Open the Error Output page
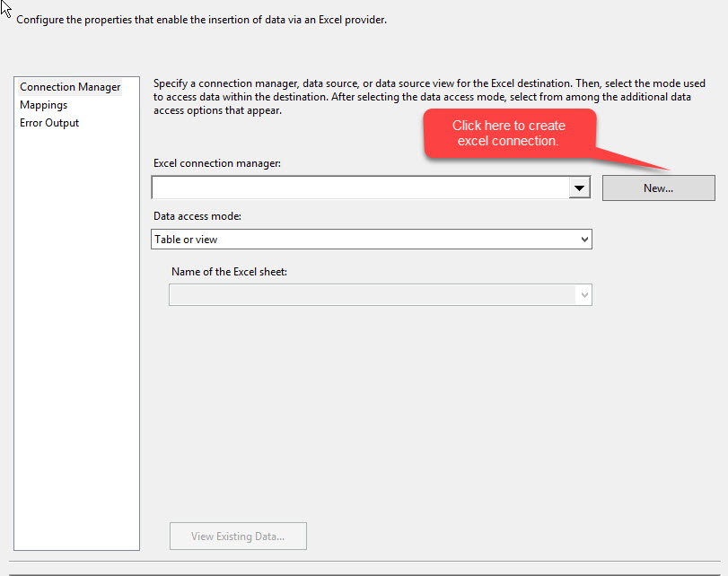 click(x=49, y=123)
